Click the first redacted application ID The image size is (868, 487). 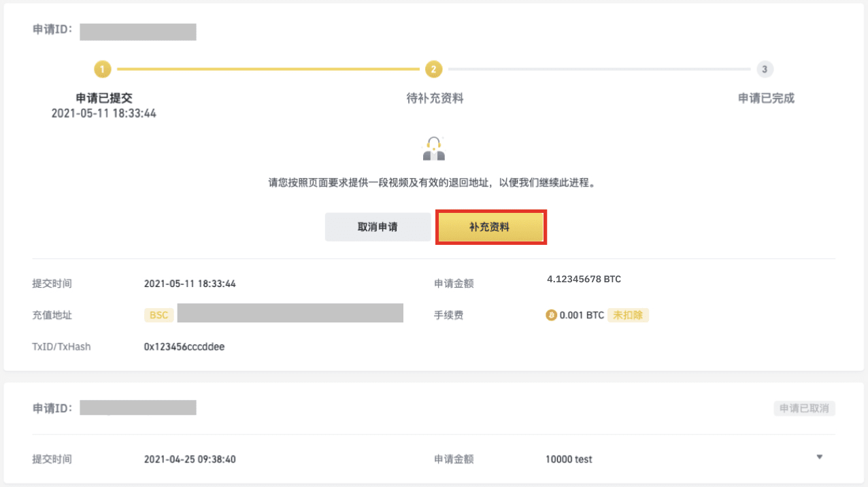pyautogui.click(x=138, y=32)
